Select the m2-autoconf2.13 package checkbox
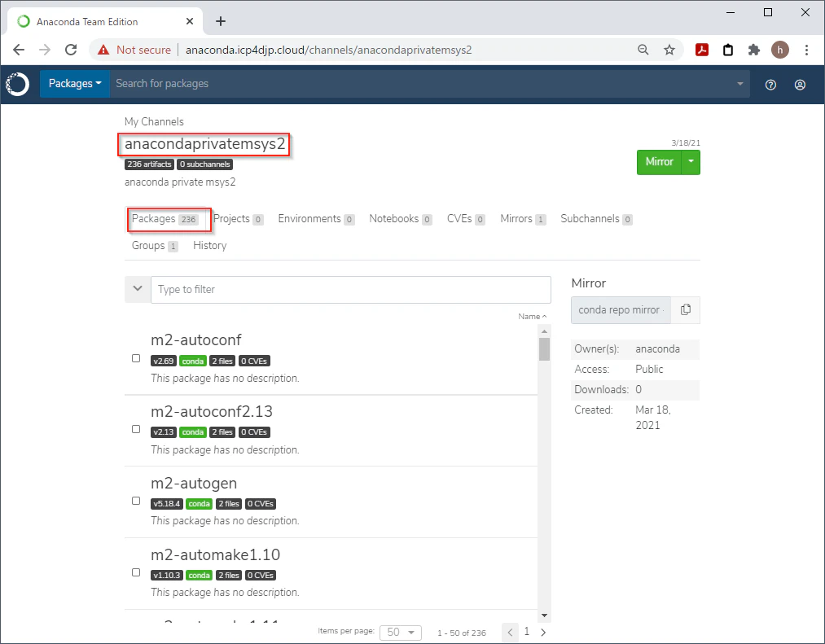 (x=136, y=429)
